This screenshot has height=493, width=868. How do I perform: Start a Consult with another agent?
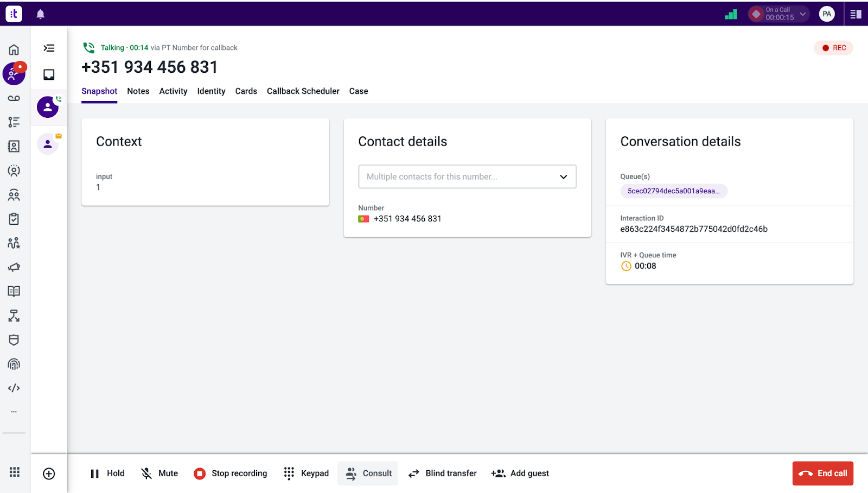[368, 473]
